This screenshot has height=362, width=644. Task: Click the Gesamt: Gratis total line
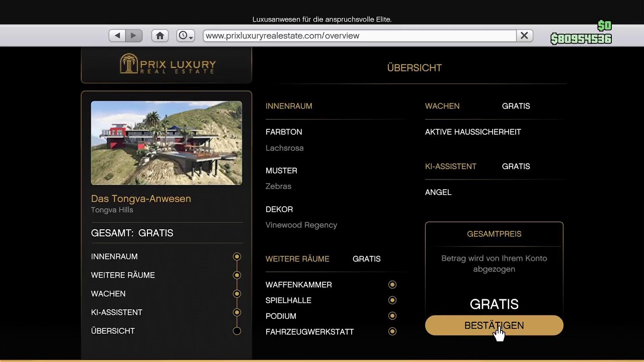[132, 233]
